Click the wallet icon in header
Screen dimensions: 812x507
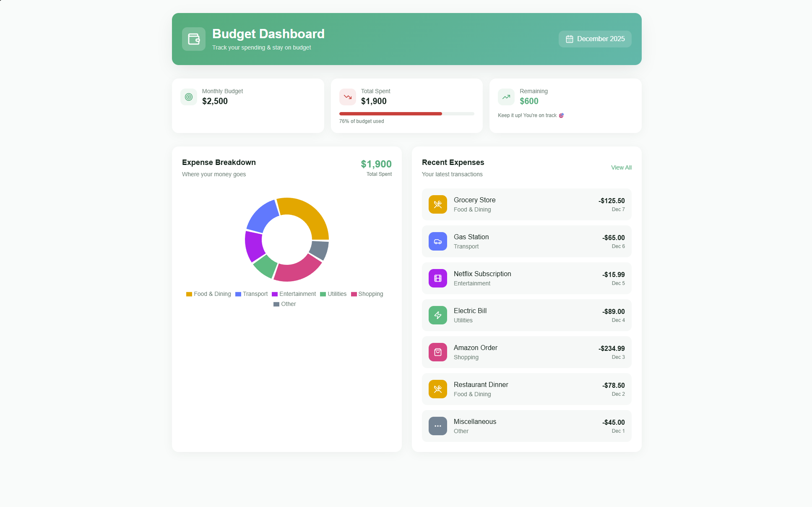(x=193, y=39)
